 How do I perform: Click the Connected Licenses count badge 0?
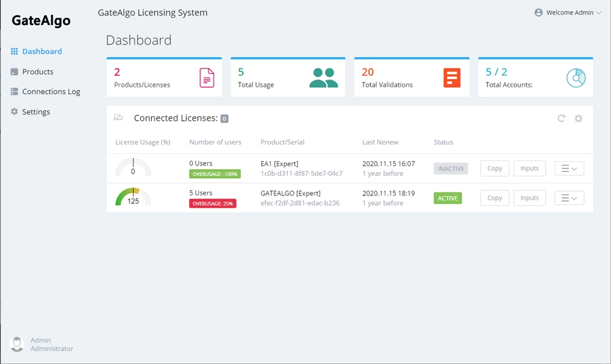[224, 118]
